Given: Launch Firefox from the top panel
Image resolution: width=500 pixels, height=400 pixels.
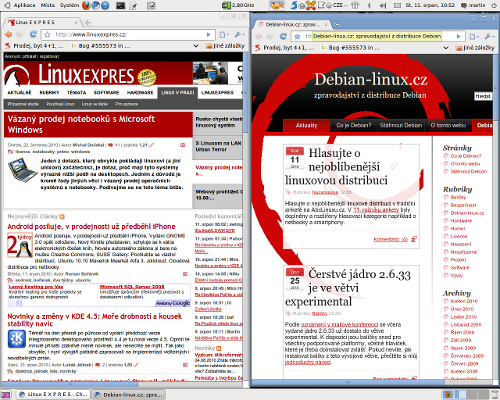Looking at the screenshot, I should 86,5.
